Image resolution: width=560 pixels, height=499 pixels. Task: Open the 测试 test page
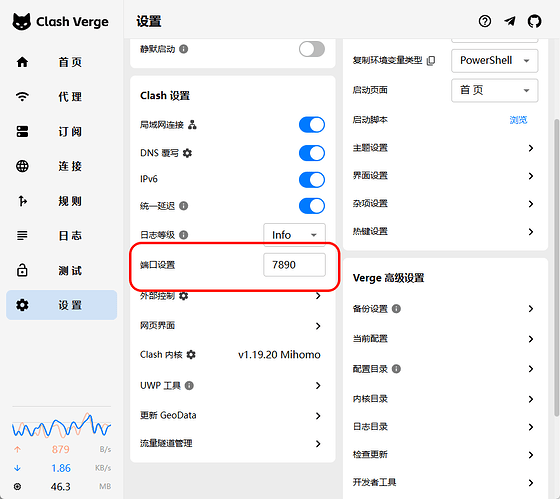(x=61, y=270)
